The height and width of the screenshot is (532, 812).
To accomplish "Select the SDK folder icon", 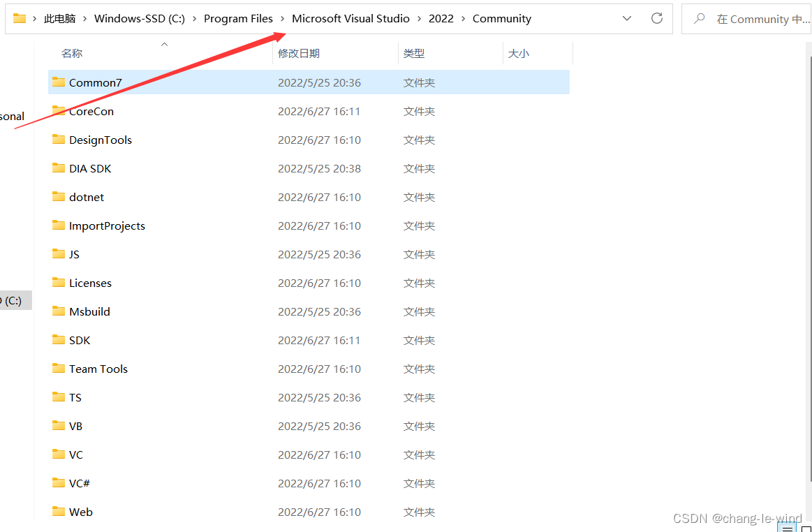I will coord(59,340).
